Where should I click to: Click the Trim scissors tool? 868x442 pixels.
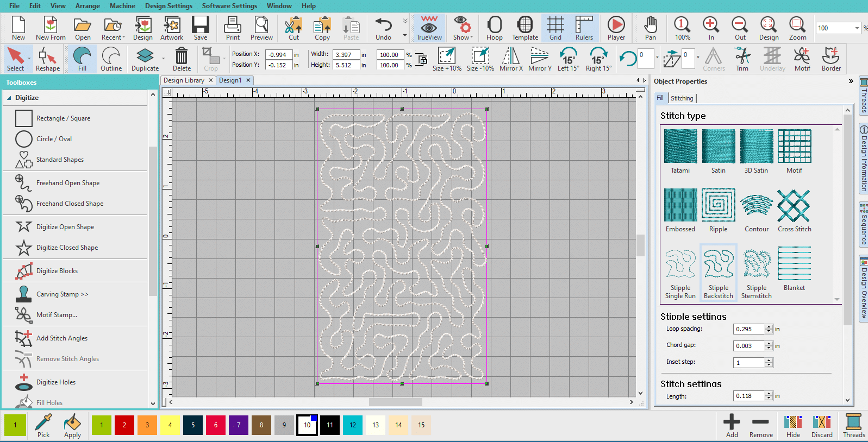(x=742, y=59)
